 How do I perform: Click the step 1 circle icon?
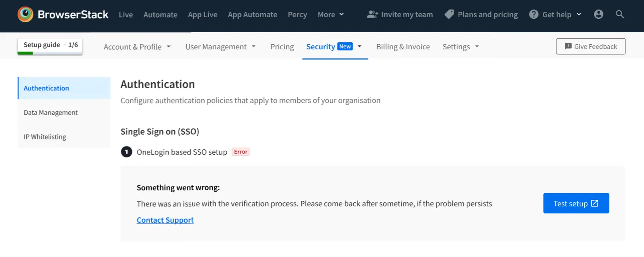pos(126,152)
